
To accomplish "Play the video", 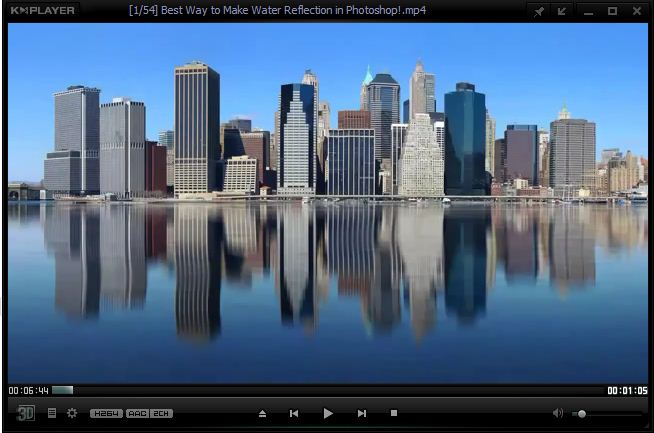I will pyautogui.click(x=328, y=413).
